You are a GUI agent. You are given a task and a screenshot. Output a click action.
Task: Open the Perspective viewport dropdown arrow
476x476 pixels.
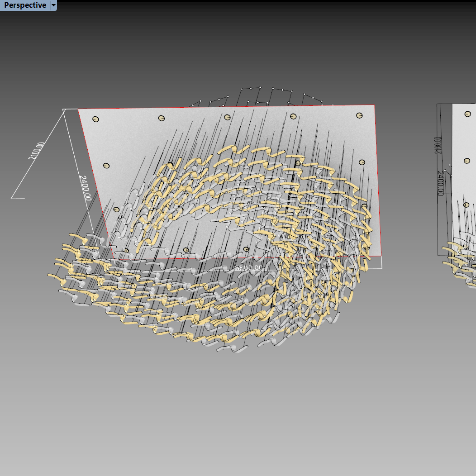54,5
